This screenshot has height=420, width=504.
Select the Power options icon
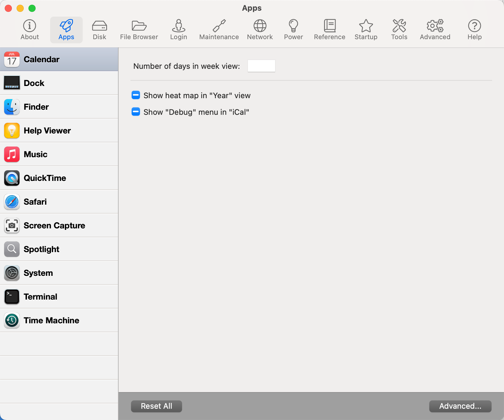293,29
